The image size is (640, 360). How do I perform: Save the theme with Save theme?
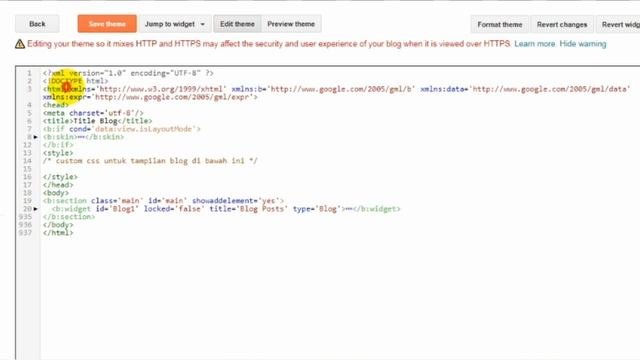[107, 24]
